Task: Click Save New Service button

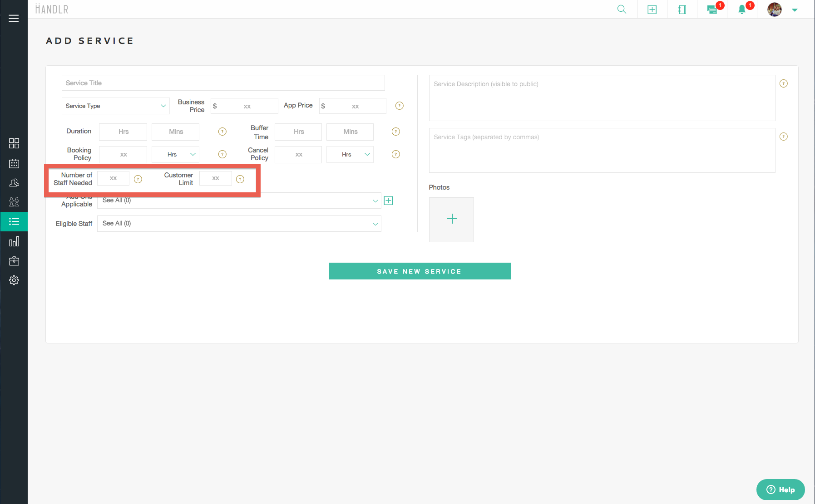Action: point(420,271)
